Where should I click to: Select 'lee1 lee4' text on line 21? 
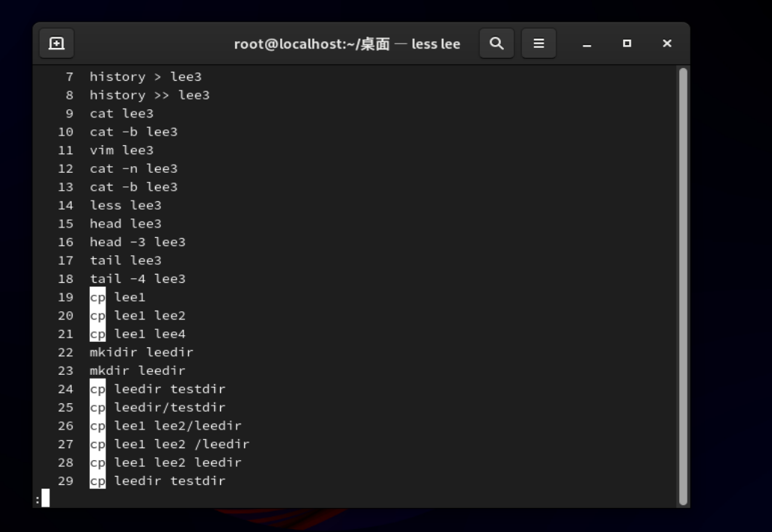coord(150,334)
